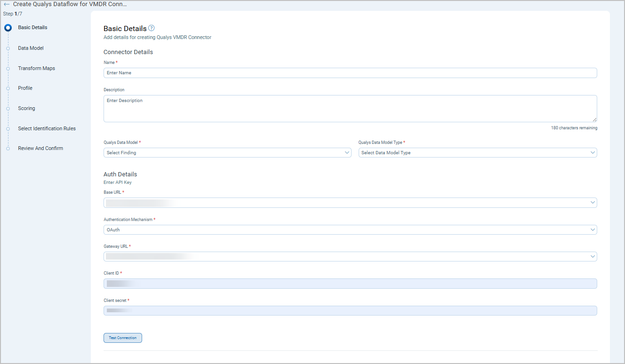
Task: Open the Qualys Data Model dropdown
Action: [227, 153]
